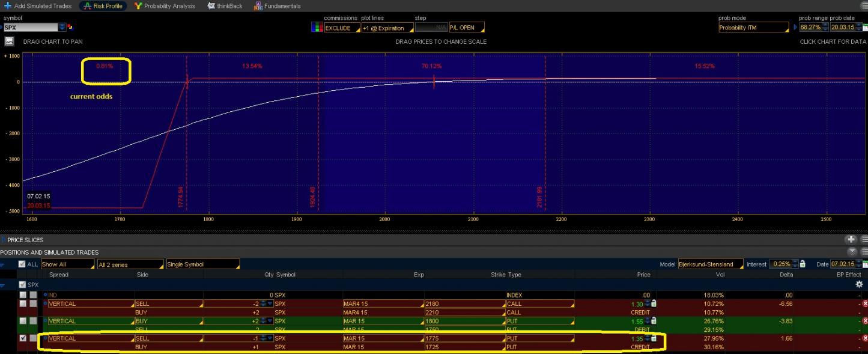Viewport: 868px width, 354px height.
Task: Click the blue arrow before prob range
Action: tap(795, 28)
